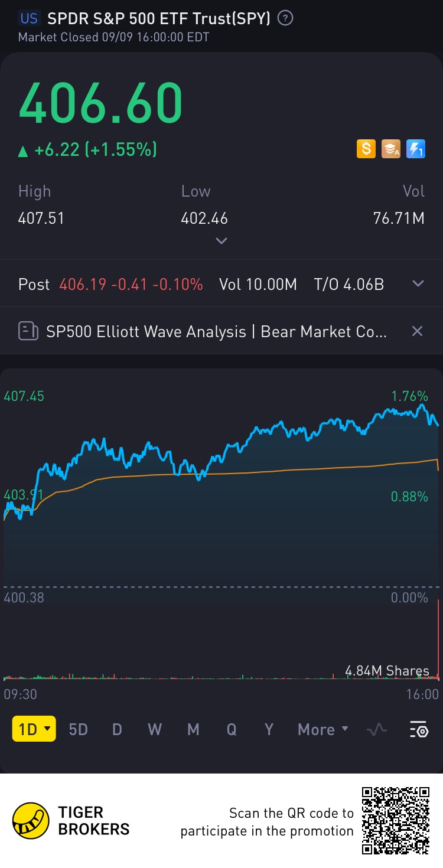443x868 pixels.
Task: Select the M monthly chart tab
Action: click(193, 730)
